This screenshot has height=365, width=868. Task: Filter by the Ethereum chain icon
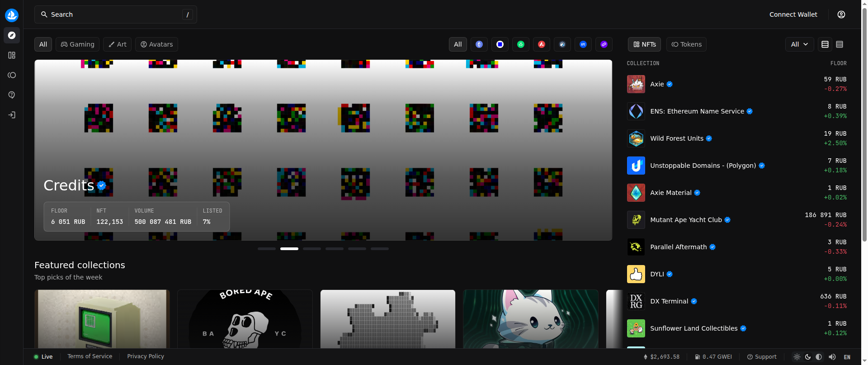click(x=479, y=44)
